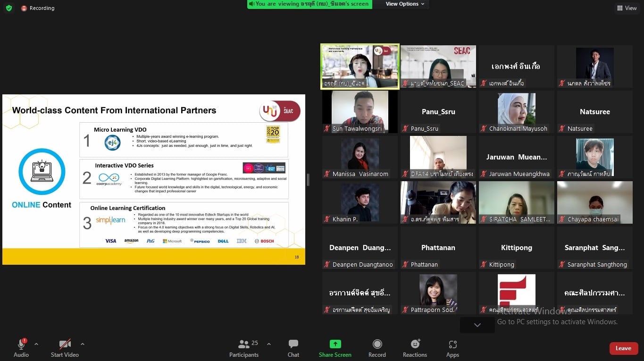Switch layout using the View icon
The height and width of the screenshot is (361, 644).
pyautogui.click(x=627, y=8)
